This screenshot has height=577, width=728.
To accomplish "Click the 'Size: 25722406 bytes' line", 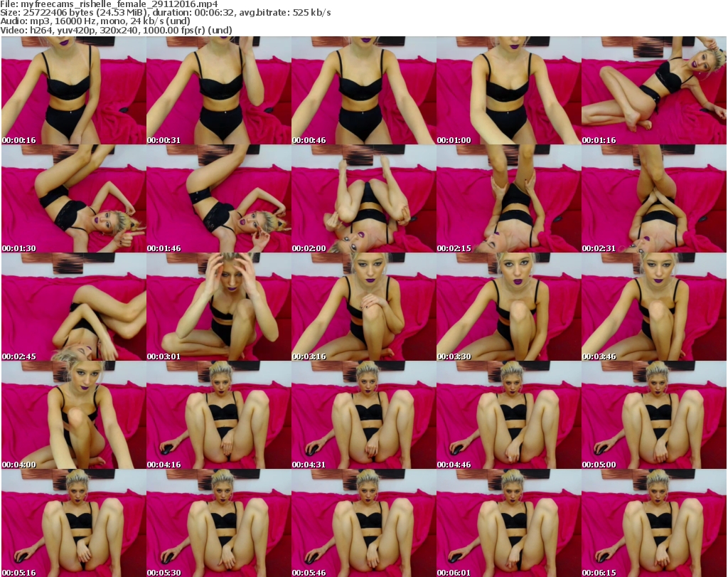I will tap(165, 13).
